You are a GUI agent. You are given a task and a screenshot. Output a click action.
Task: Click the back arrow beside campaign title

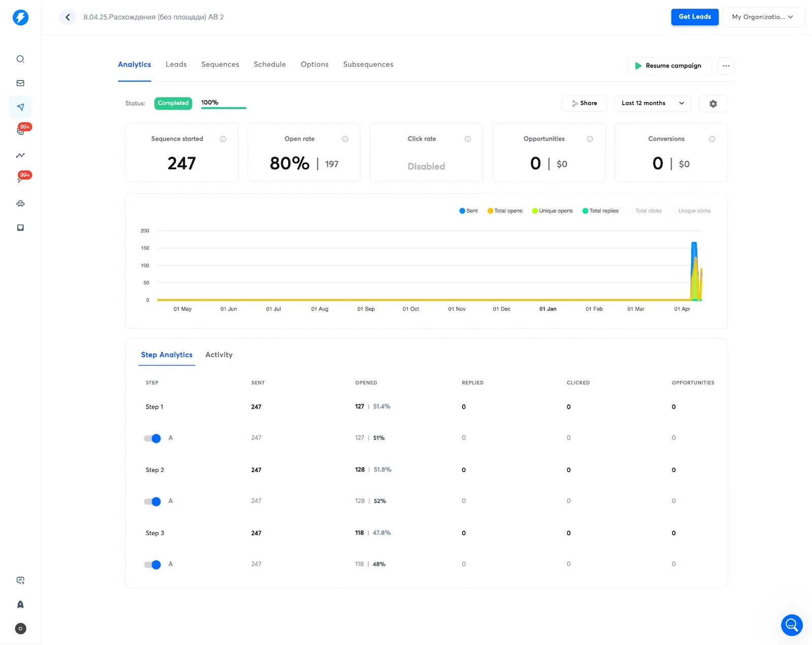tap(67, 17)
